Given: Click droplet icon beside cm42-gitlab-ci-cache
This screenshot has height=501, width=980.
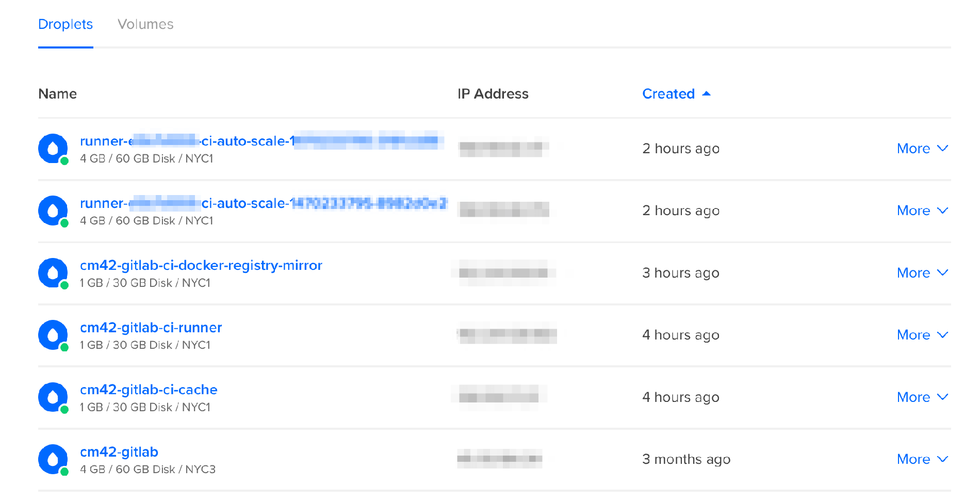Looking at the screenshot, I should pyautogui.click(x=53, y=397).
